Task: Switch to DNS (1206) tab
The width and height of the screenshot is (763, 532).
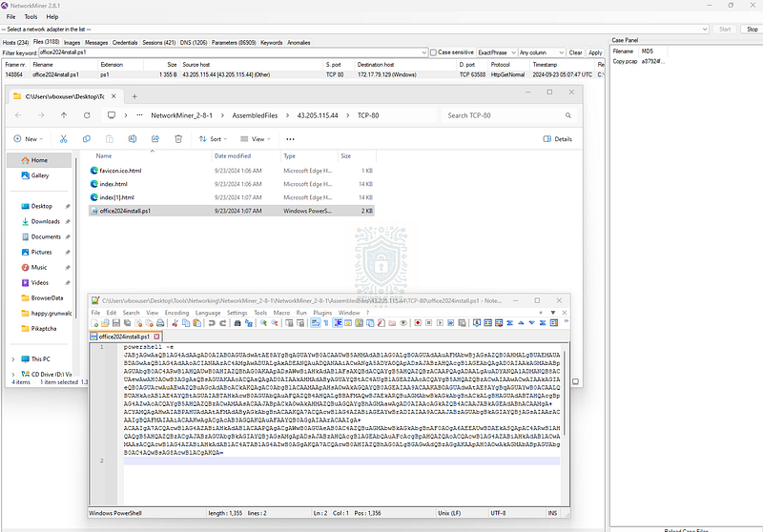Action: click(x=194, y=43)
